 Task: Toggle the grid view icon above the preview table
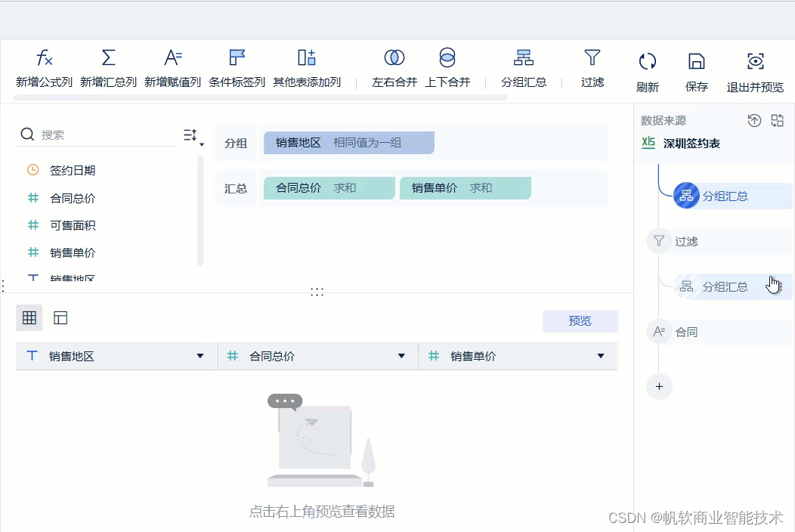29,317
